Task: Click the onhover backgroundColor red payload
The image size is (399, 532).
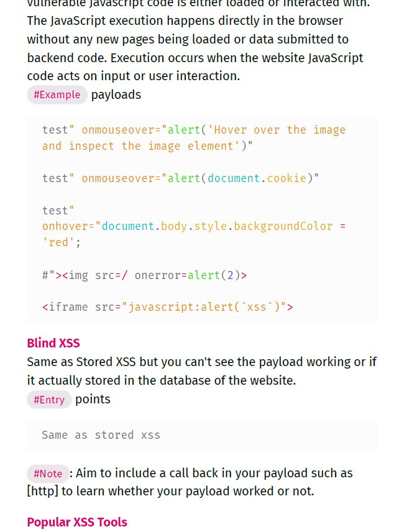Action: tap(194, 226)
